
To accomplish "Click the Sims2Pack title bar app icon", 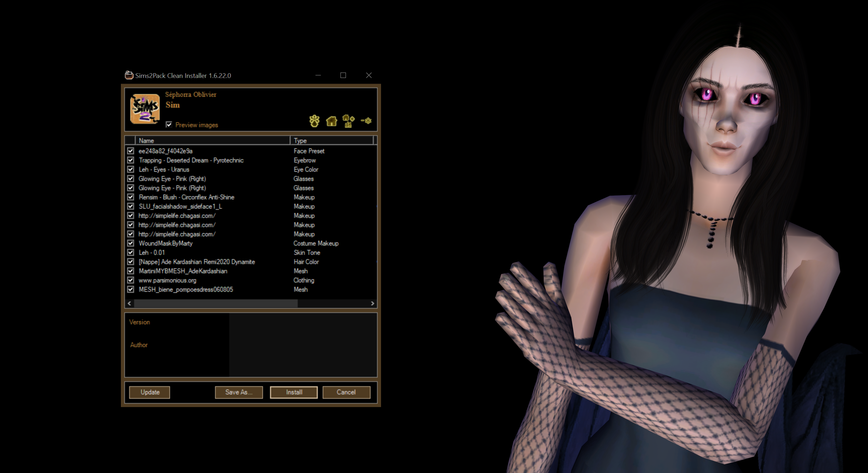I will click(x=129, y=75).
